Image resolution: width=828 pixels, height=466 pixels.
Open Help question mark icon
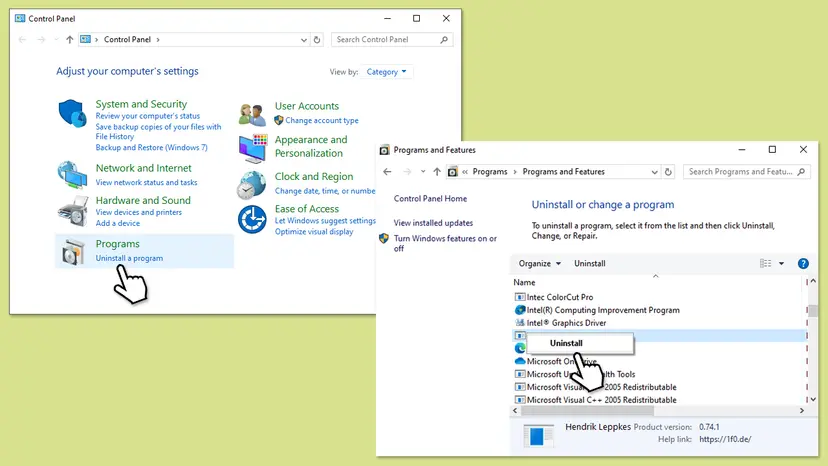click(803, 264)
